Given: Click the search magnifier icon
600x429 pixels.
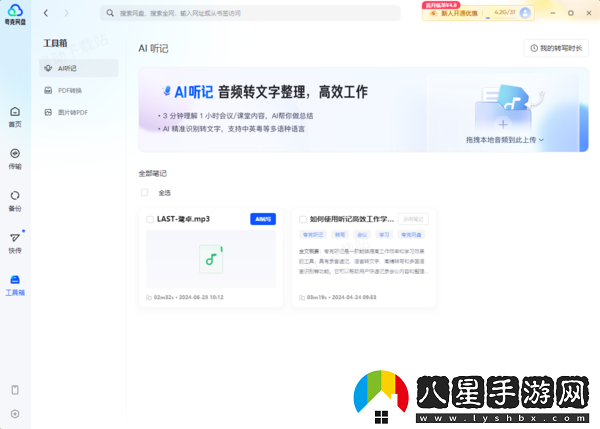Looking at the screenshot, I should (x=110, y=13).
